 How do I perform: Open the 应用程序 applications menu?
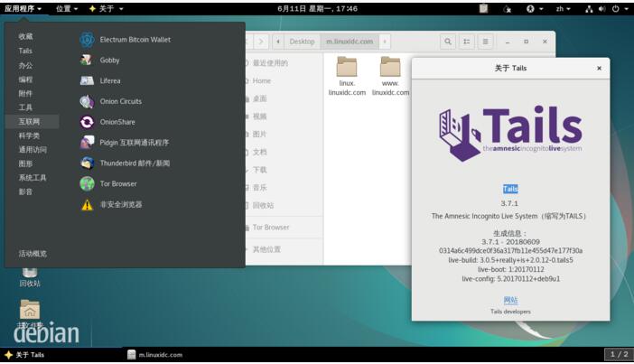tap(23, 8)
